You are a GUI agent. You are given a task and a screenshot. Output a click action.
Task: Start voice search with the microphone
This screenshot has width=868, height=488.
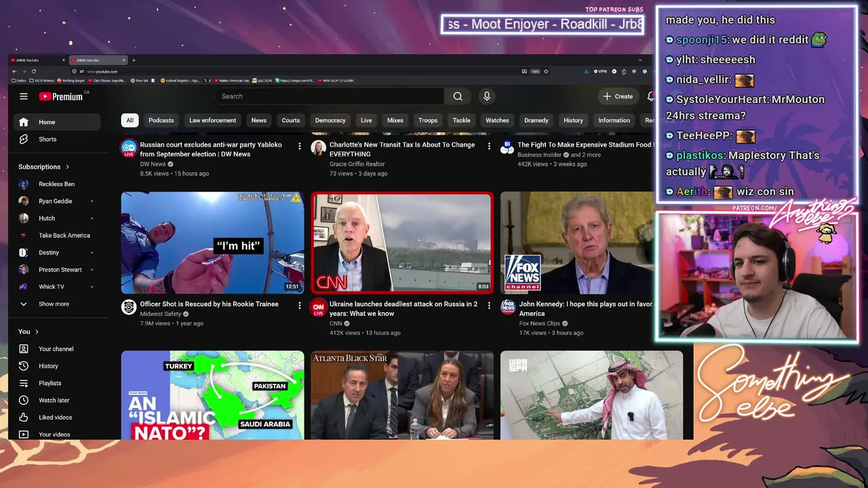coord(486,96)
